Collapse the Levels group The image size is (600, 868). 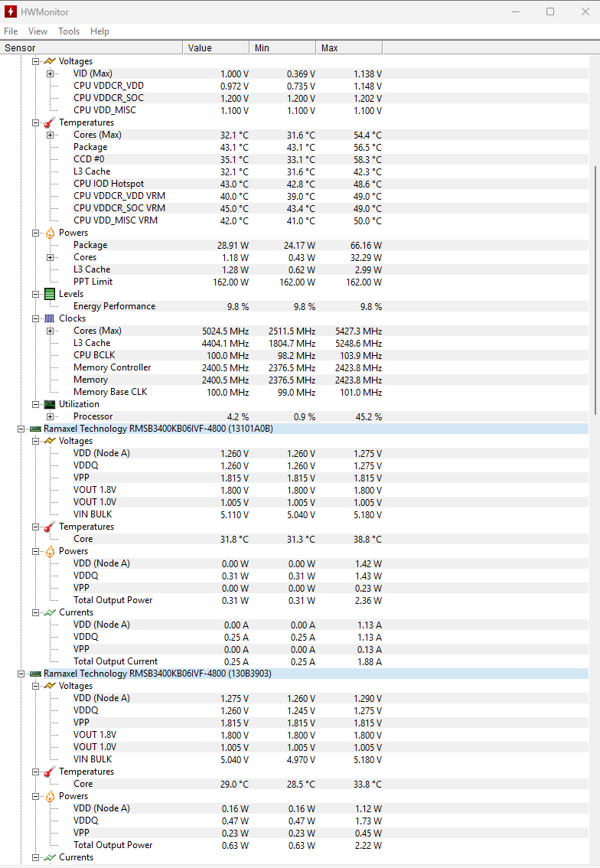pos(35,294)
